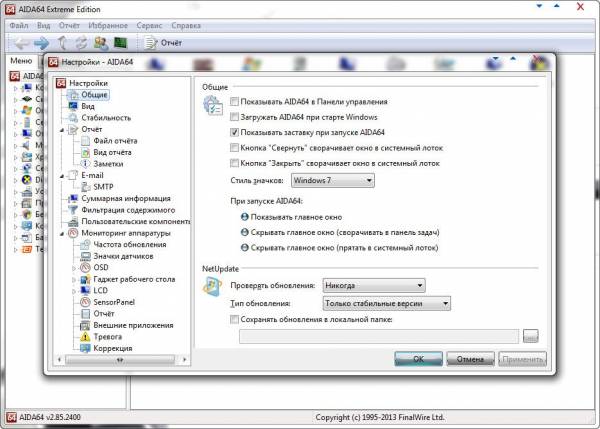Click the Фильтрация содержимого funnel icon
Image resolution: width=600 pixels, height=429 pixels.
(73, 210)
